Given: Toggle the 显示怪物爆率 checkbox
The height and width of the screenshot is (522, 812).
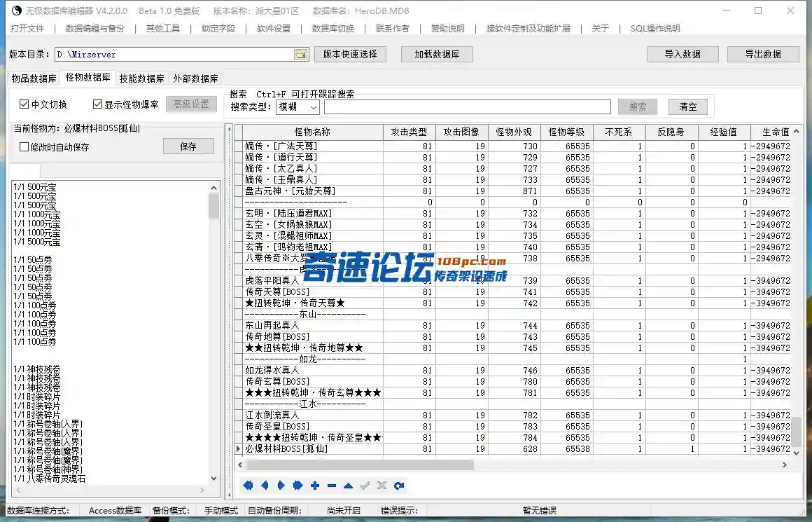Looking at the screenshot, I should 97,104.
